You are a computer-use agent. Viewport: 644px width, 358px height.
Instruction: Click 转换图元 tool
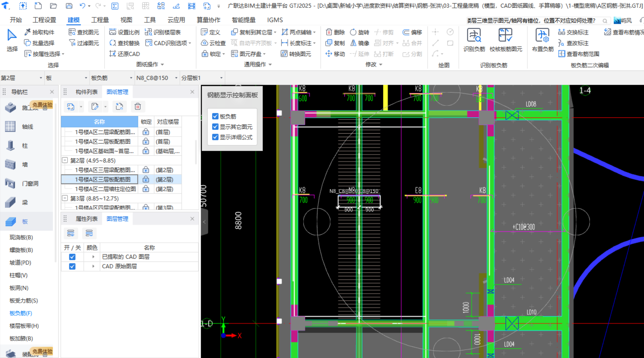point(296,54)
